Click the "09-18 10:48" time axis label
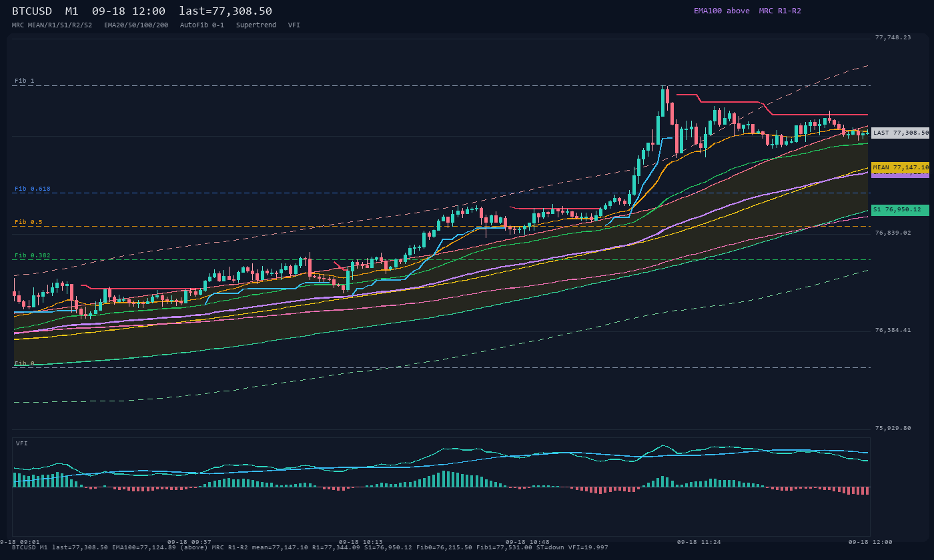Viewport: 934px width, 560px height. pos(528,542)
